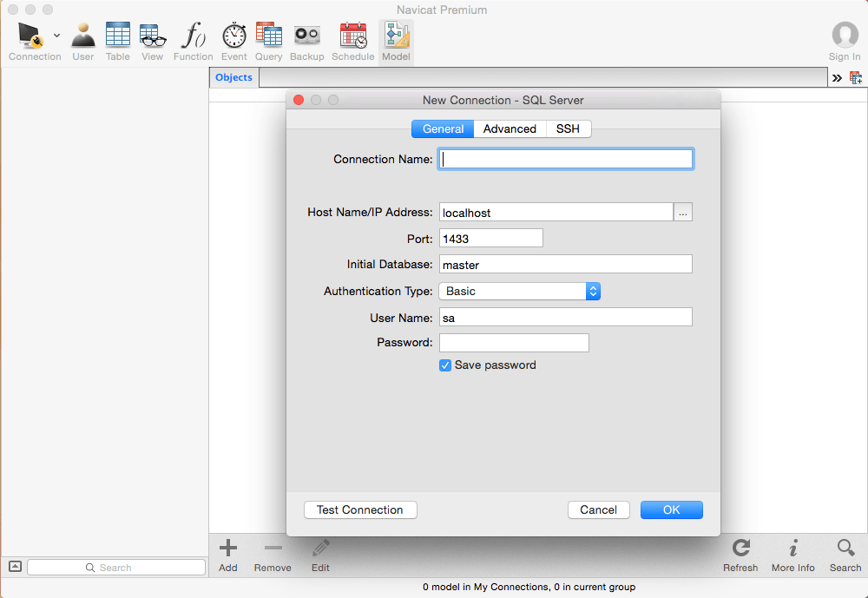This screenshot has width=868, height=598.
Task: Open the Query toolbar icon
Action: click(x=268, y=36)
